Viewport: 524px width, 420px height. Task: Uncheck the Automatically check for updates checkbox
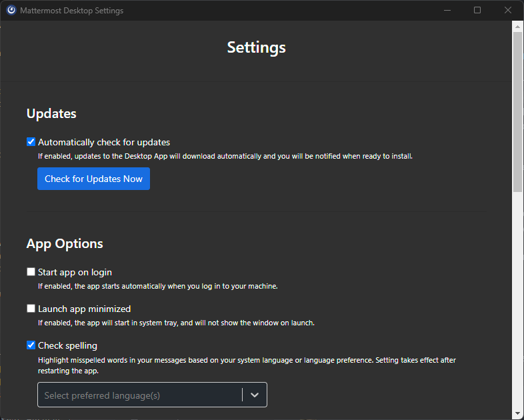click(x=31, y=142)
